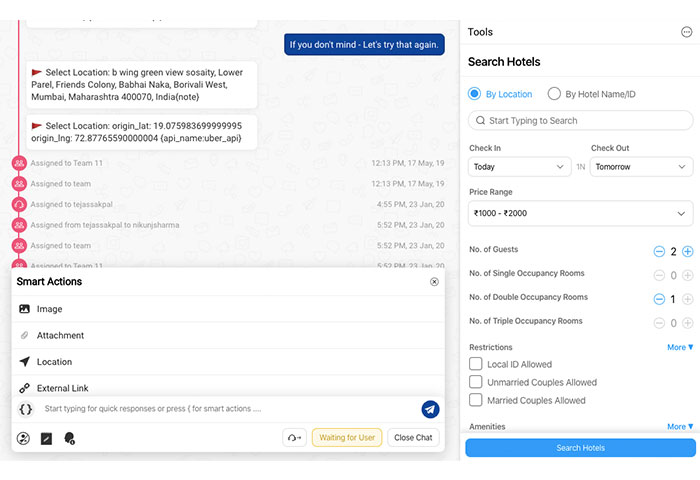Click the Search Hotels button

tap(580, 448)
